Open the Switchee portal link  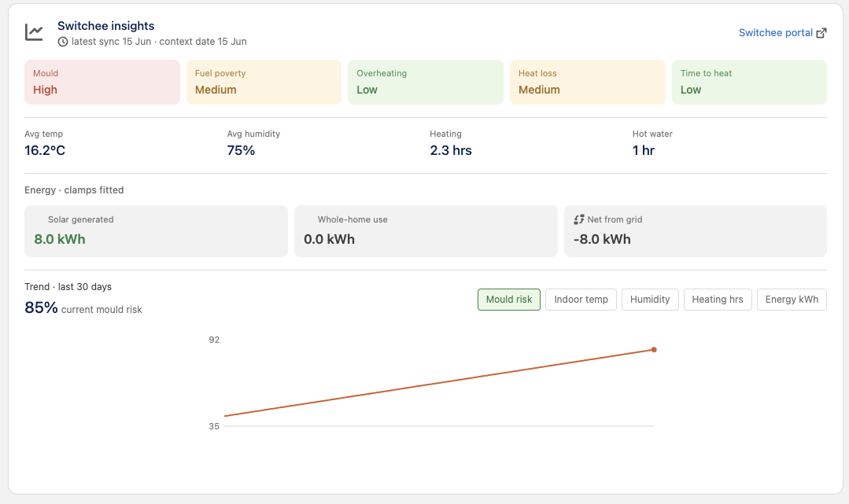click(x=782, y=33)
